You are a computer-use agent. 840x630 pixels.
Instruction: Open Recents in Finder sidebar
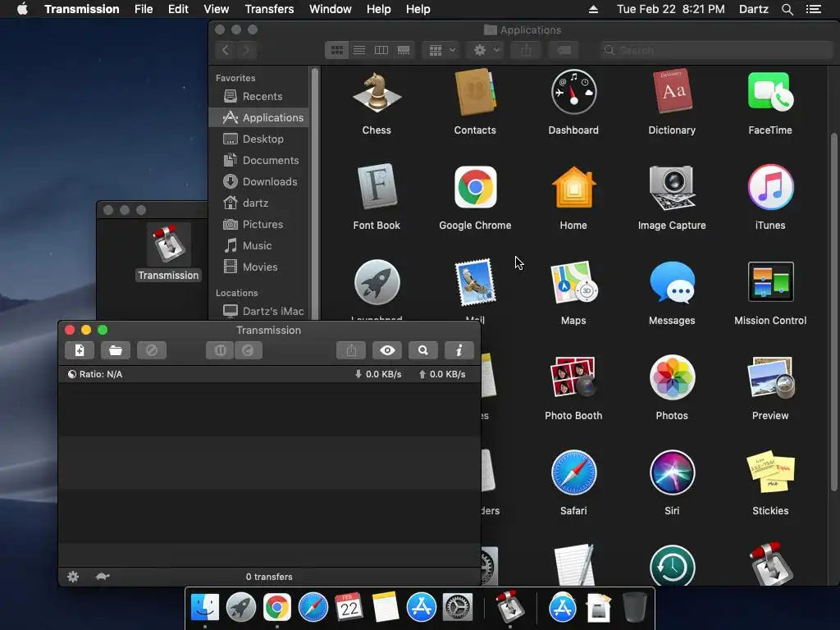pyautogui.click(x=258, y=97)
